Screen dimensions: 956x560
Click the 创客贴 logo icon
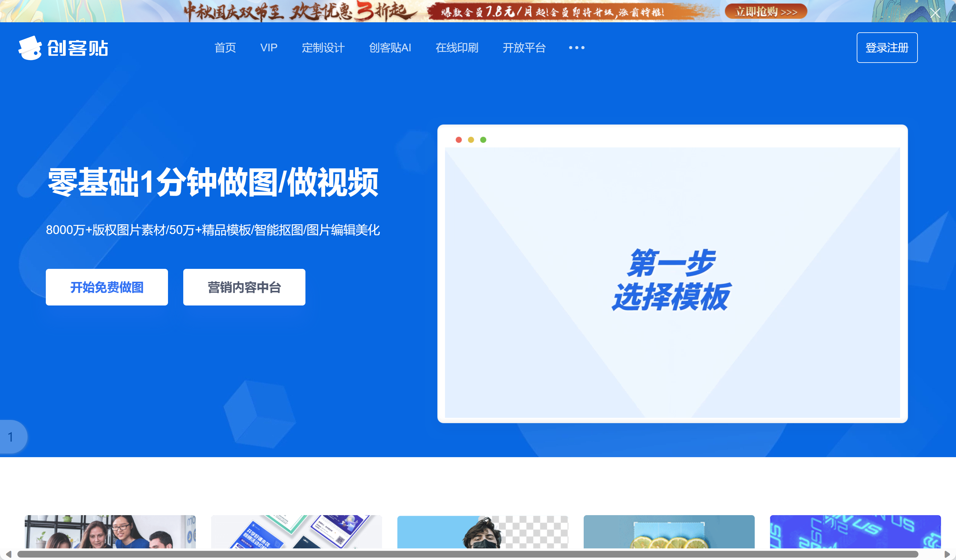pyautogui.click(x=31, y=47)
